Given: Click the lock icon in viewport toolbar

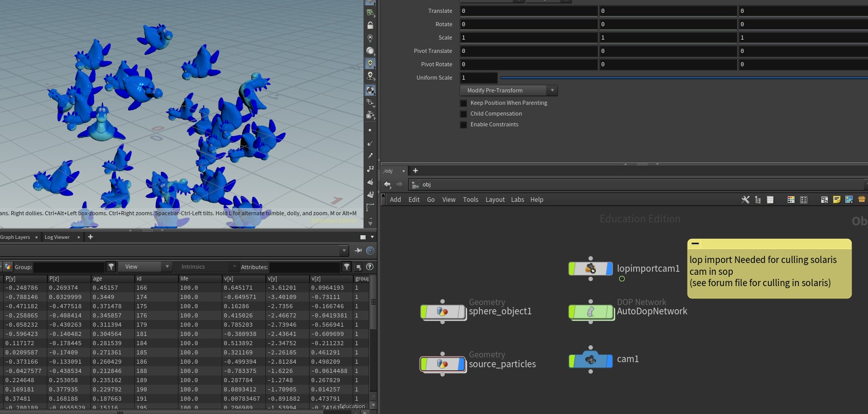Looking at the screenshot, I should [x=370, y=25].
